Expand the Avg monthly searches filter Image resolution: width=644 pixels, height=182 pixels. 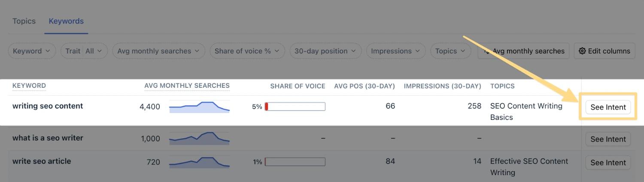click(x=158, y=51)
